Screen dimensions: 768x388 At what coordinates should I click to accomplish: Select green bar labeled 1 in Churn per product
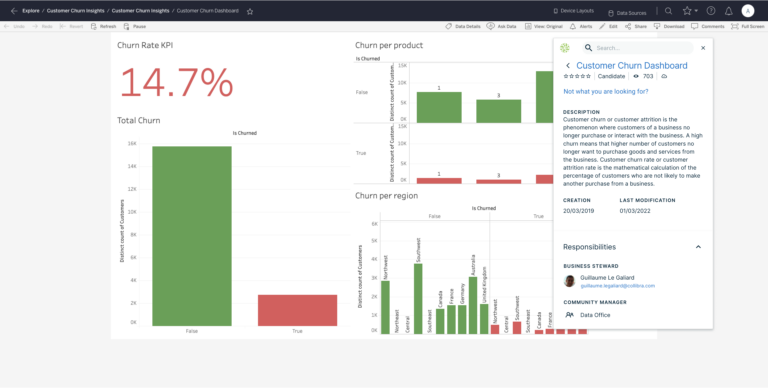pyautogui.click(x=439, y=107)
